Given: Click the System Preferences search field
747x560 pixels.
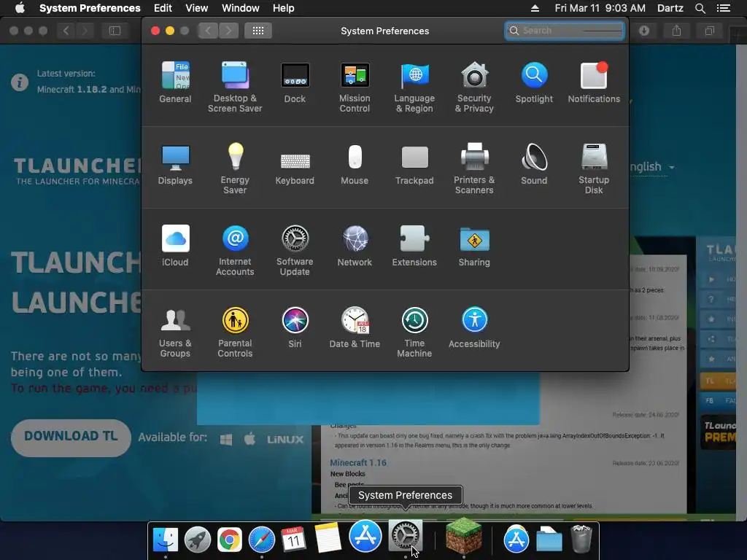Looking at the screenshot, I should 565,31.
